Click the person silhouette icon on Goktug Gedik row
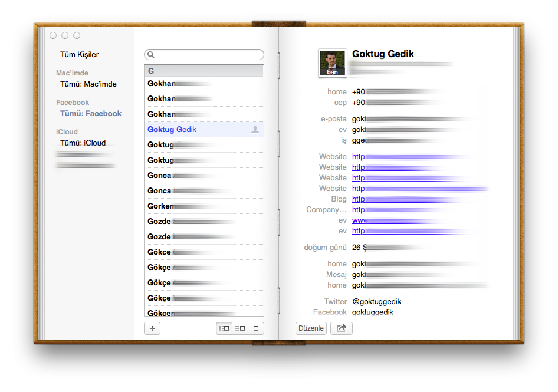Viewport: 558px width, 392px height. tap(255, 130)
